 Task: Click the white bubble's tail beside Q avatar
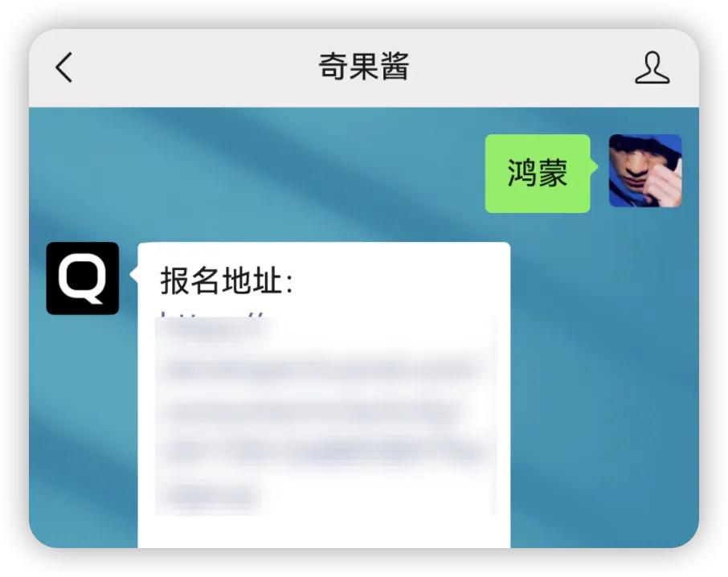pyautogui.click(x=133, y=274)
